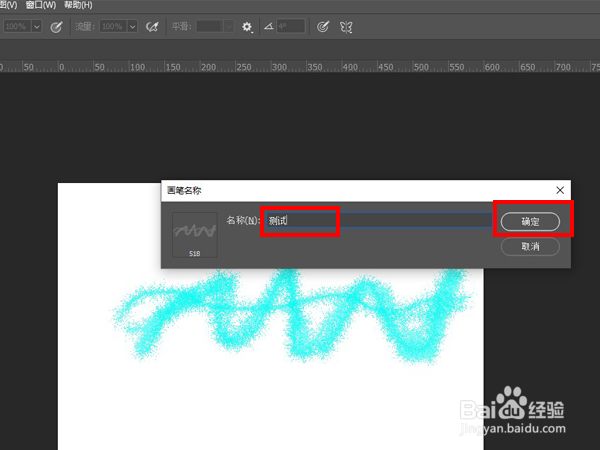Screen dimensions: 600x450
Task: Click the flow 流量 100% field
Action: point(113,26)
